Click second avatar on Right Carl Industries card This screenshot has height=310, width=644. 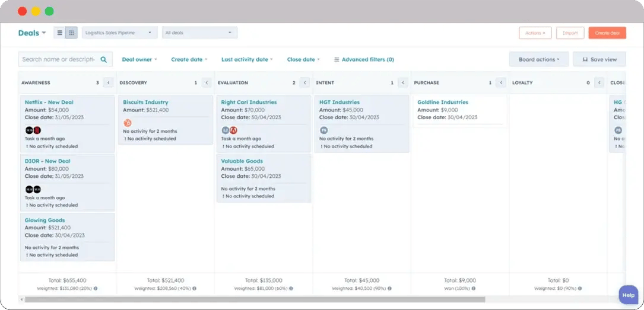click(x=233, y=130)
